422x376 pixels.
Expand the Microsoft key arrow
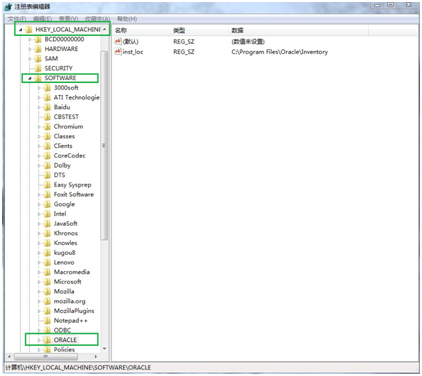point(39,282)
